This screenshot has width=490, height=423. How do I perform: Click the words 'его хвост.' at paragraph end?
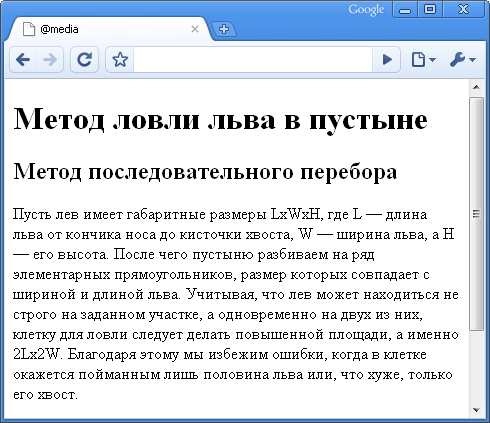(45, 395)
